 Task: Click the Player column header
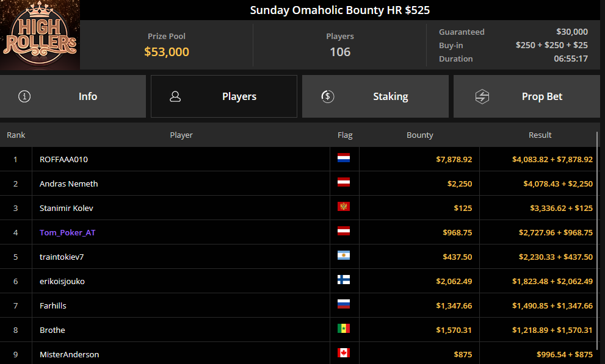point(181,135)
